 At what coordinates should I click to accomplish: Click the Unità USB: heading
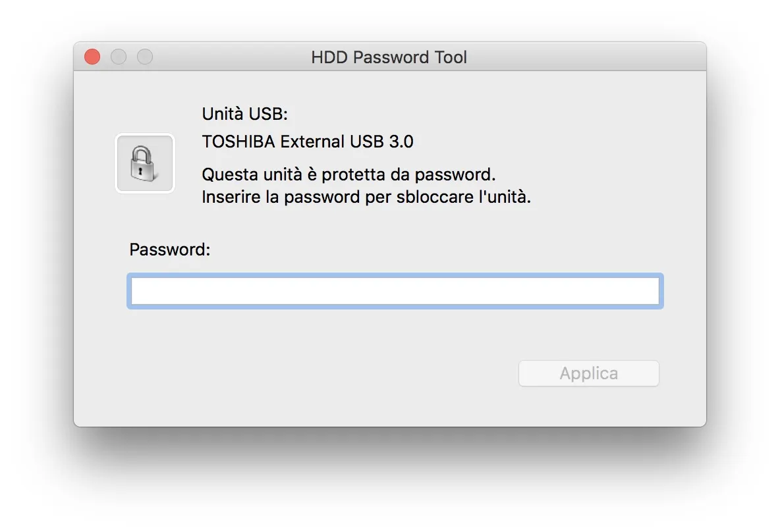[x=244, y=113]
